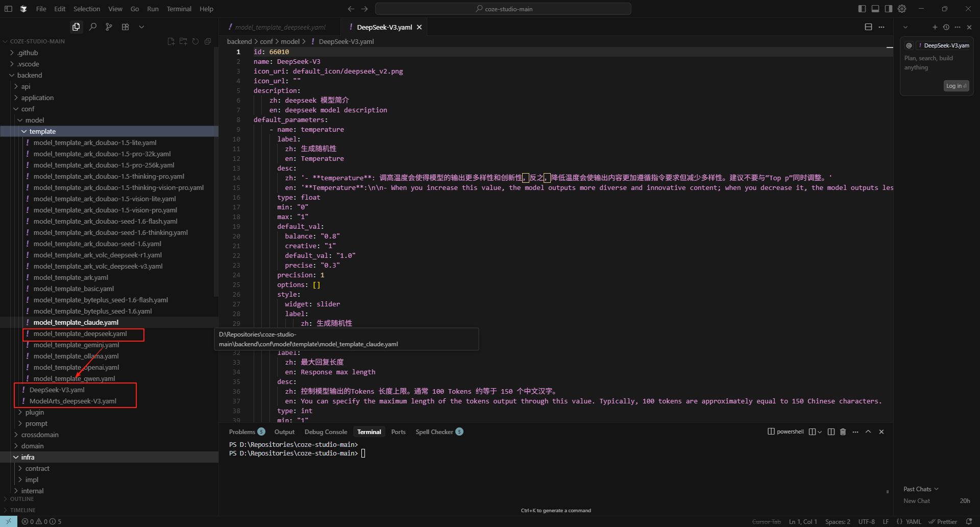Open editor more actions menu
The height and width of the screenshot is (527, 980).
click(881, 27)
